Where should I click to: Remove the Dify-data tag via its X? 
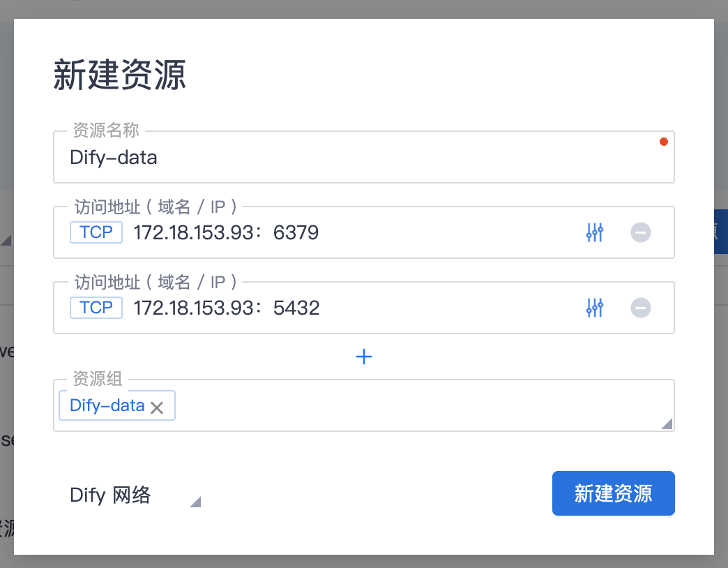[157, 408]
